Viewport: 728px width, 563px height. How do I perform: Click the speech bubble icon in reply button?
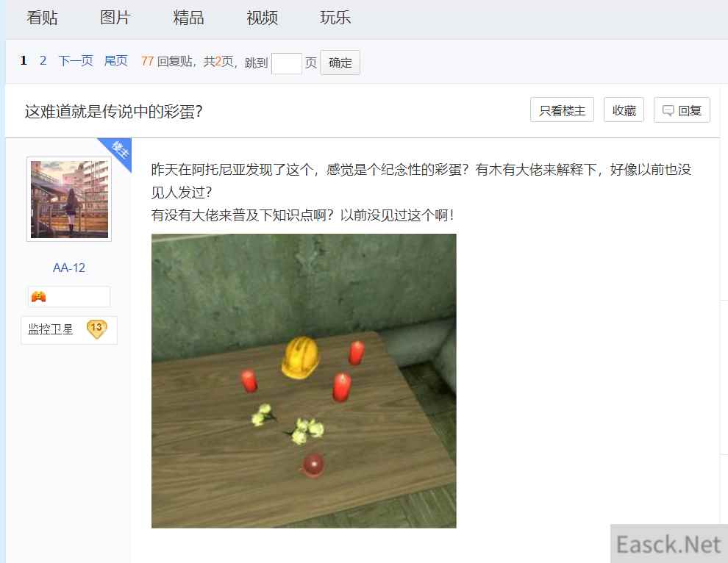(668, 110)
